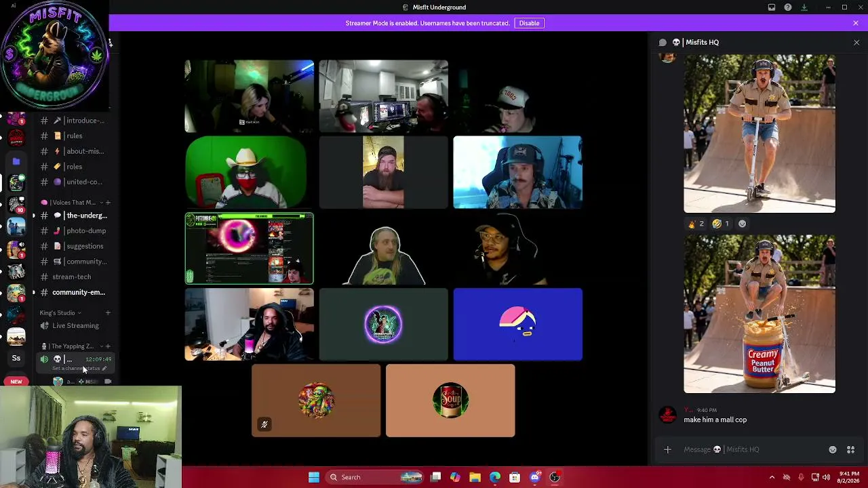
Task: Open the Discord inbox icon
Action: [772, 7]
